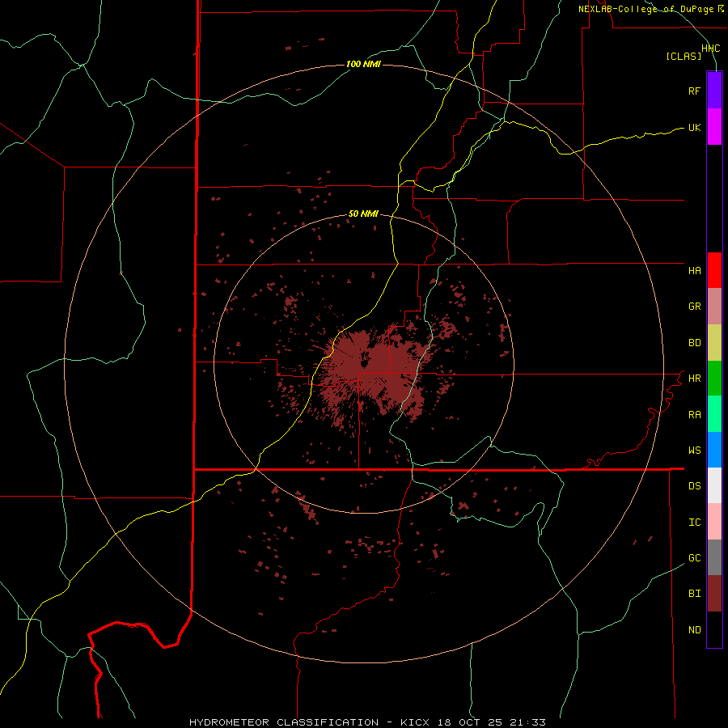
Task: Click the ND black legend block
Action: click(714, 629)
